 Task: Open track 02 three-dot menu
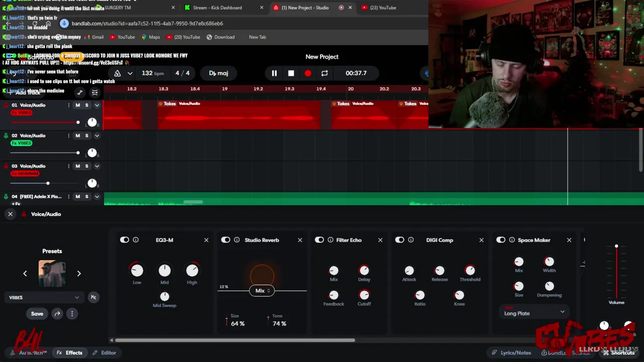coord(68,136)
